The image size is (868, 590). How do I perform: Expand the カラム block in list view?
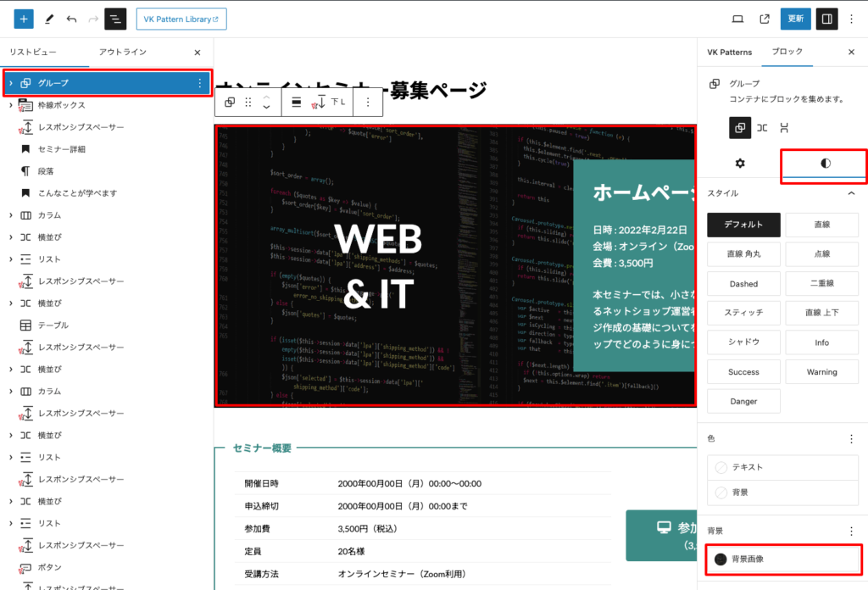10,215
